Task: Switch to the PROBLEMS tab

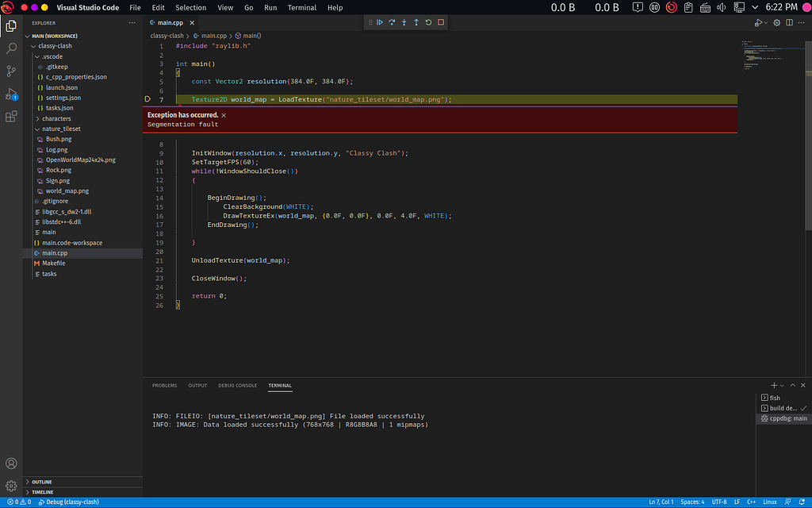Action: tap(164, 385)
